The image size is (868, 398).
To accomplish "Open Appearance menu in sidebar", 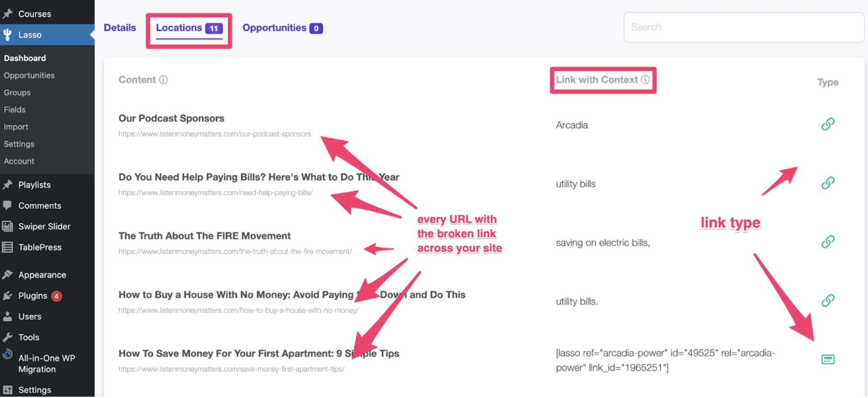I will pyautogui.click(x=42, y=275).
